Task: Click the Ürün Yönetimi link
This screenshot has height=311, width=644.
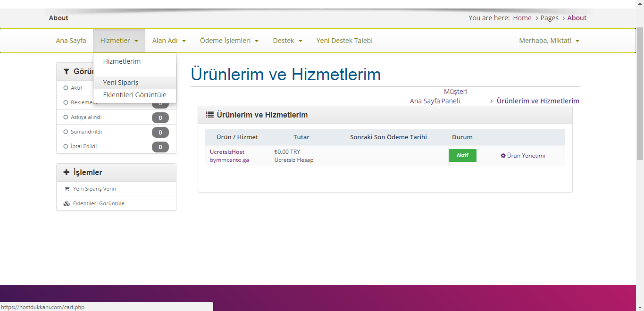Action: (523, 156)
